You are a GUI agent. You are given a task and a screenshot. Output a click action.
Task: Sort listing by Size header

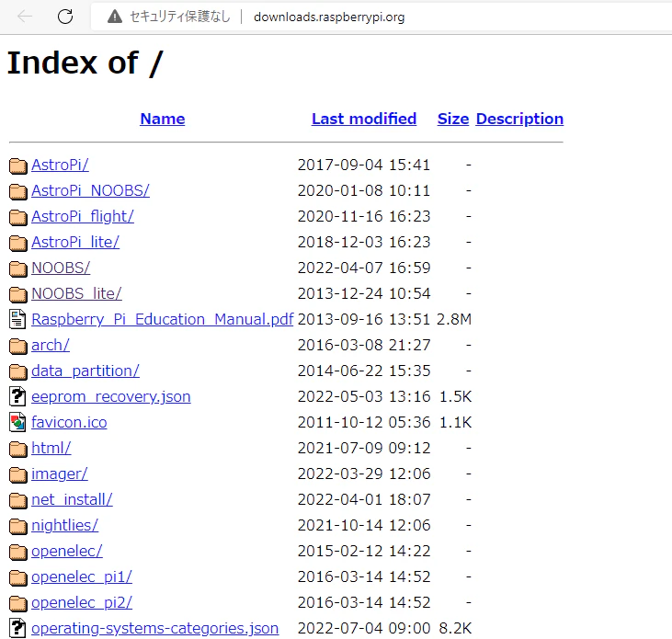tap(453, 119)
